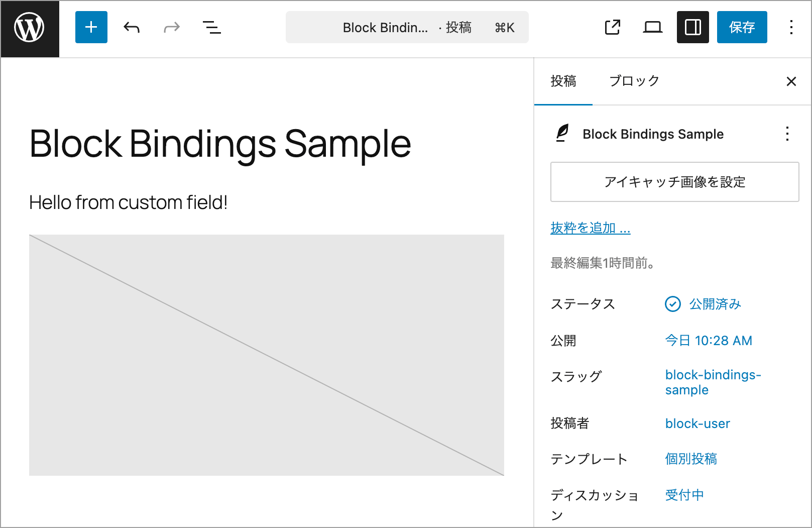The width and height of the screenshot is (812, 528).
Task: Open the document overview list view
Action: click(x=212, y=27)
